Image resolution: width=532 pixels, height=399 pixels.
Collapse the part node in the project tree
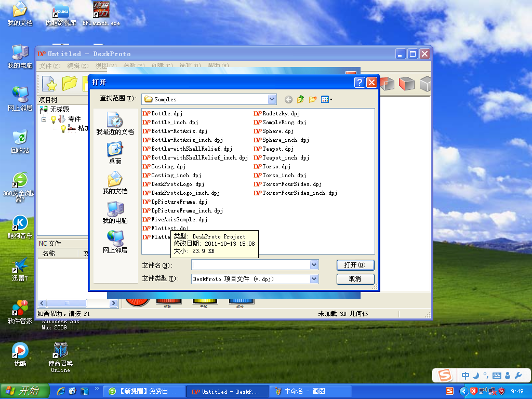click(44, 119)
